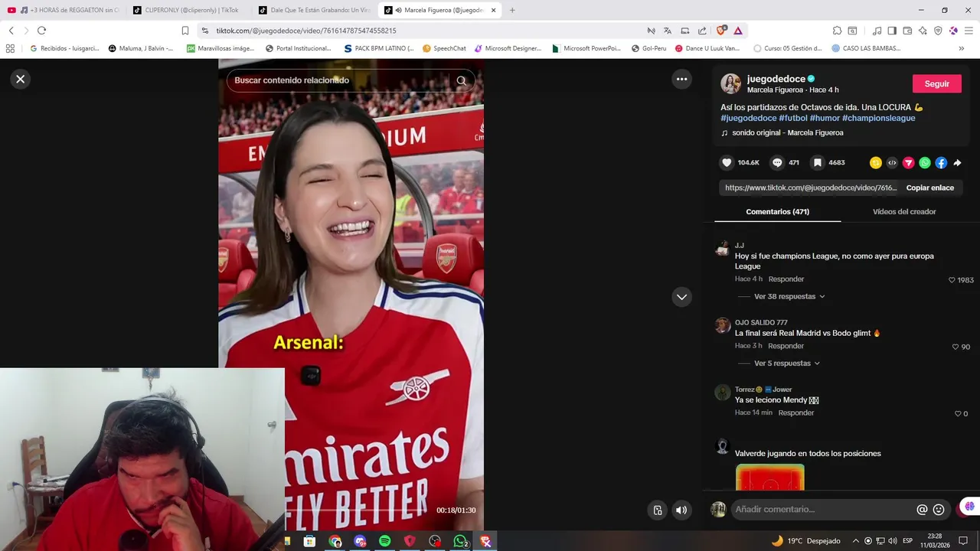Go to next video with down chevron
The width and height of the screenshot is (980, 551).
click(681, 297)
